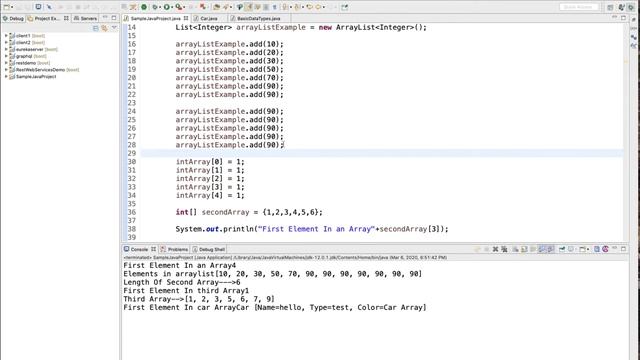Click the New wizard icon in main toolbar
640x360 pixels.
click(x=6, y=7)
